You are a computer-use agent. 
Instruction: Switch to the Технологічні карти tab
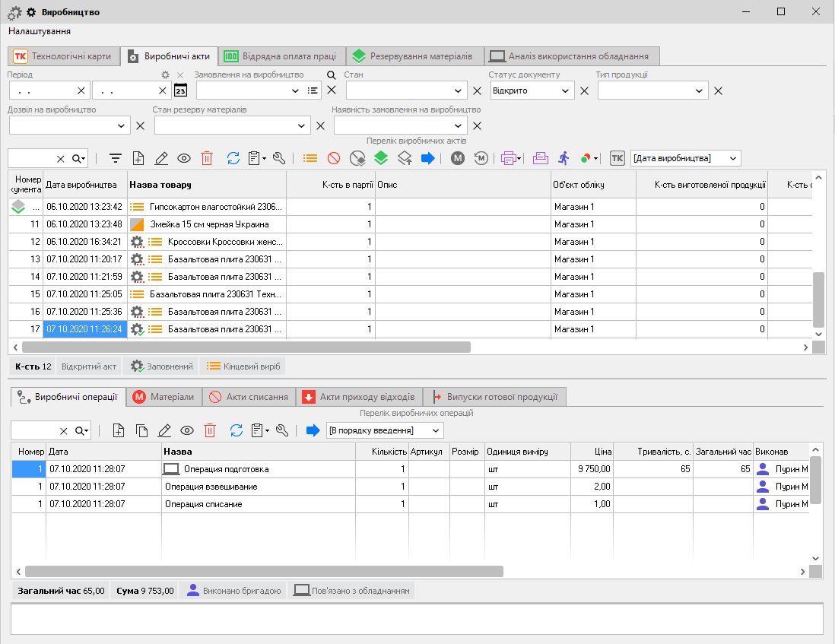[64, 56]
